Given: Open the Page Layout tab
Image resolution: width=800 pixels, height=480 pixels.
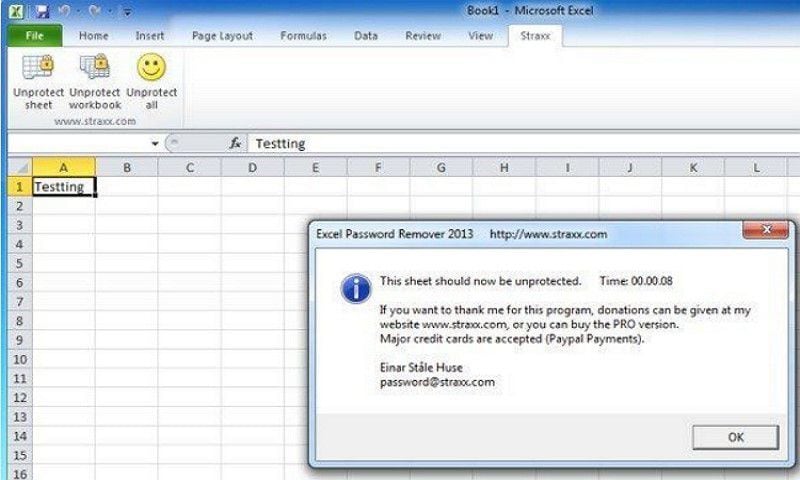Looking at the screenshot, I should click(222, 36).
